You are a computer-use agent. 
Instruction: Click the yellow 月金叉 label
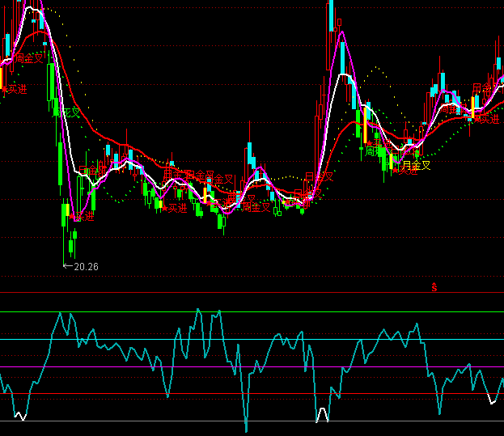416,165
